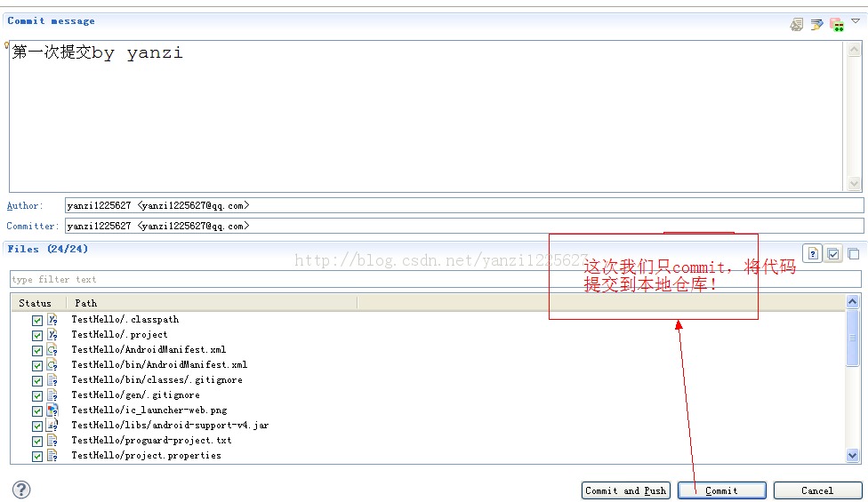The image size is (868, 502).
Task: Click the Author input field
Action: (x=464, y=205)
